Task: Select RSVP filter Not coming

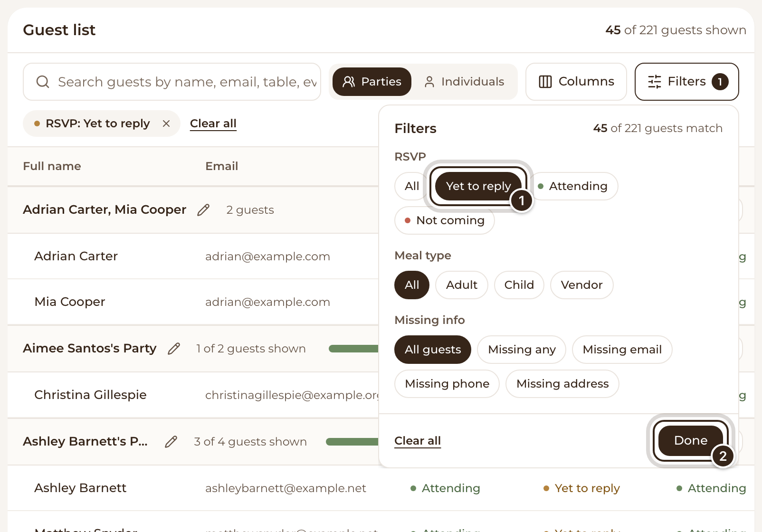Action: click(445, 220)
